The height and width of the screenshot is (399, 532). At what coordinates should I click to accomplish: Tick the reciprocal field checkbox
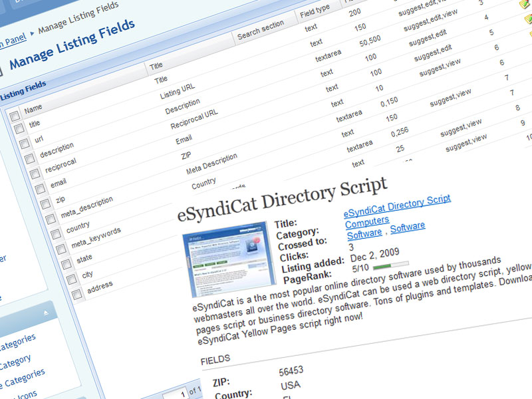35,174
